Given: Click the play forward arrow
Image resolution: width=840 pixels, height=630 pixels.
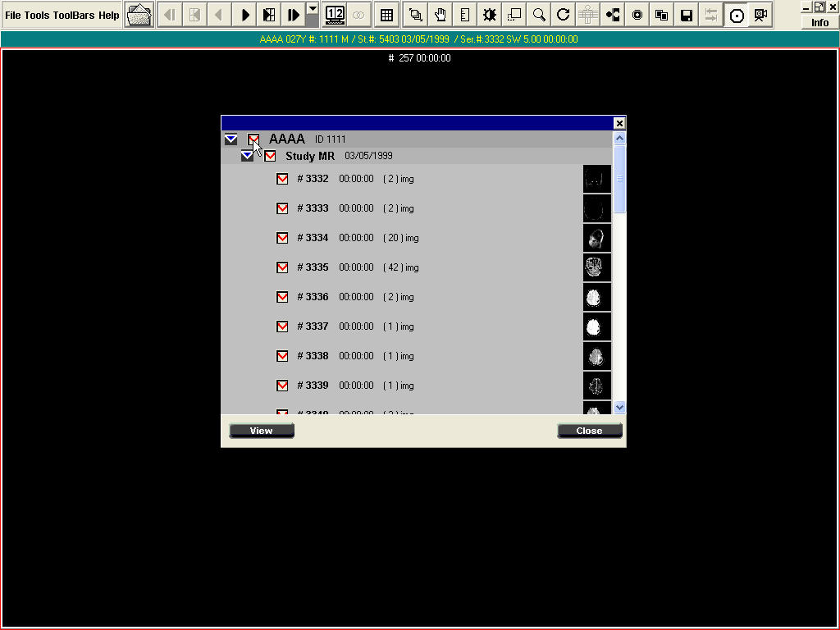Looking at the screenshot, I should (x=244, y=15).
